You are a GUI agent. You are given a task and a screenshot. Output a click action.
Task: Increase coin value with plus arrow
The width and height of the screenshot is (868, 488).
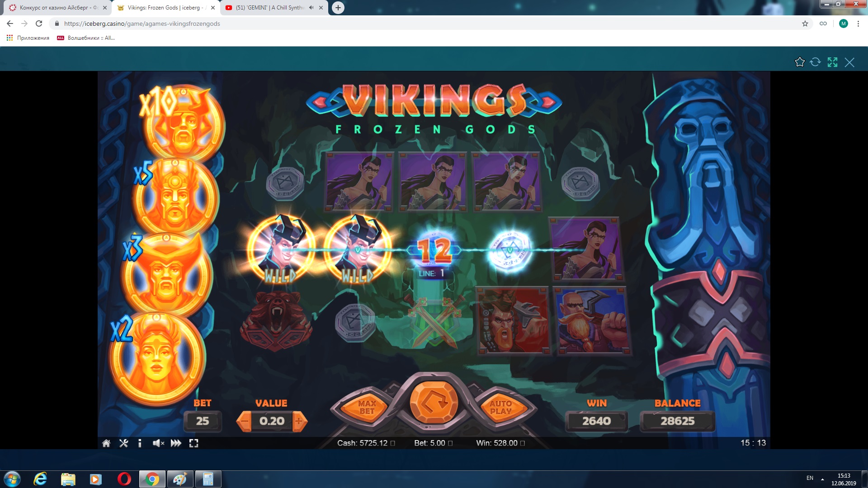pos(299,421)
